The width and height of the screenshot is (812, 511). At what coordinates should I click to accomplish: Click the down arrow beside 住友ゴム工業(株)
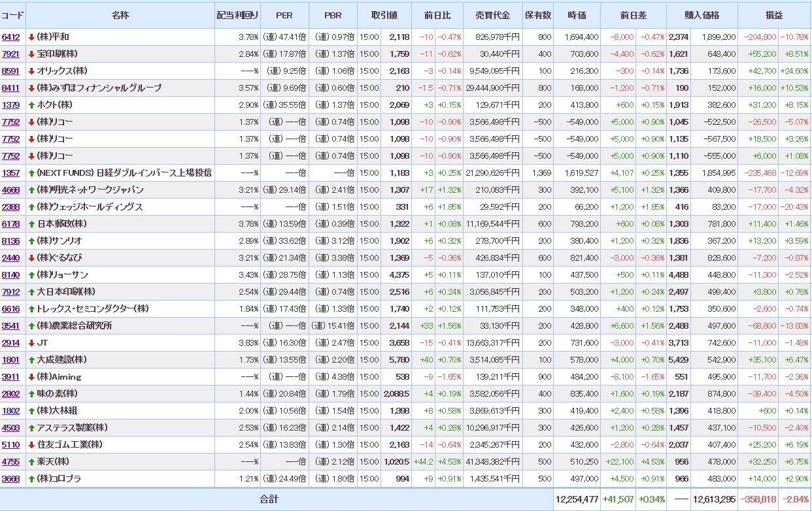[x=31, y=445]
